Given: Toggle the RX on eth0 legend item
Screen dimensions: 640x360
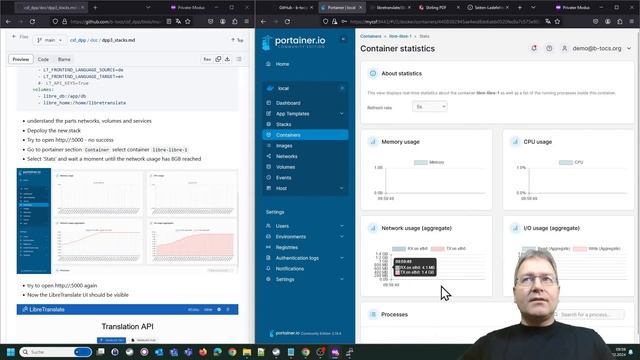Looking at the screenshot, I should click(x=410, y=249).
